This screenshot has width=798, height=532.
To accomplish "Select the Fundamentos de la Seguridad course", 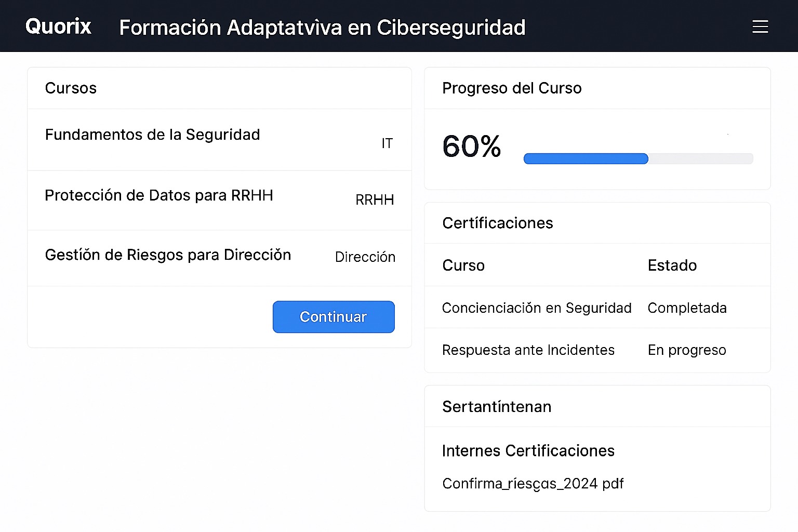I will 153,135.
